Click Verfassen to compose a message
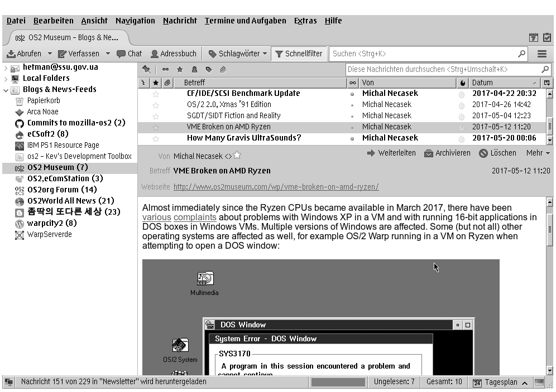The image size is (556, 392). [79, 54]
